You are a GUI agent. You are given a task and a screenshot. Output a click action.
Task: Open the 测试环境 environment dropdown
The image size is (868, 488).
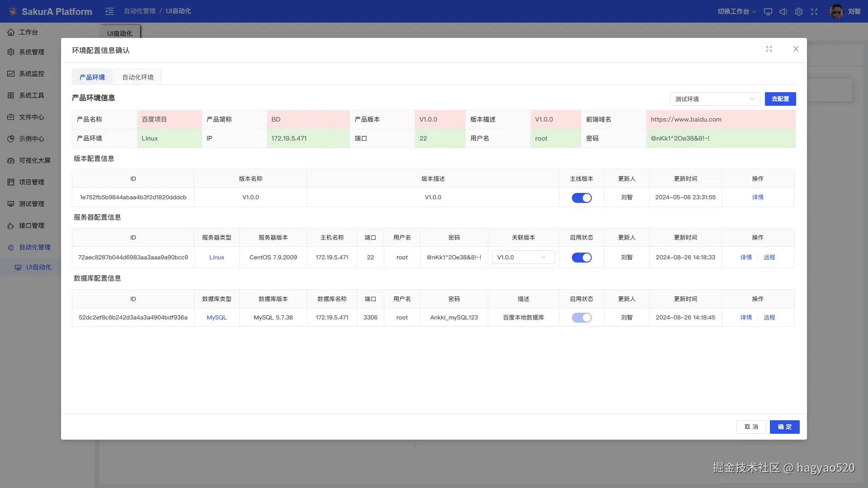tap(714, 99)
